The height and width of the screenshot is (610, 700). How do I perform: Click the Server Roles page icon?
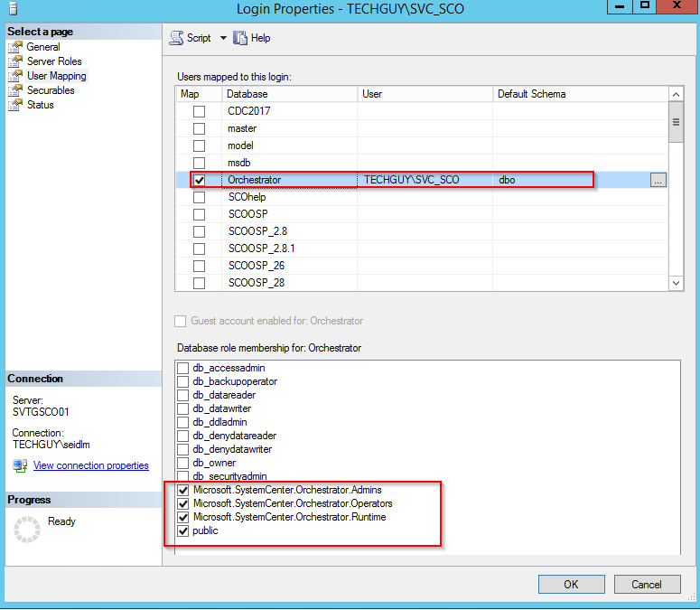point(15,61)
